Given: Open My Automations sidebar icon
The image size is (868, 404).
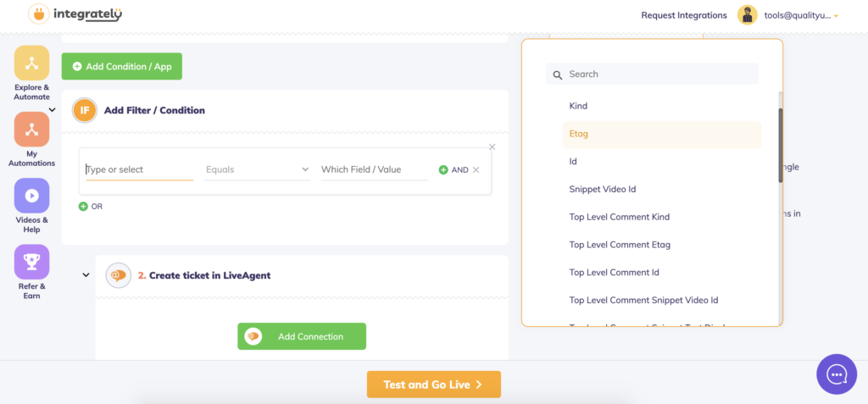Looking at the screenshot, I should coord(31,130).
